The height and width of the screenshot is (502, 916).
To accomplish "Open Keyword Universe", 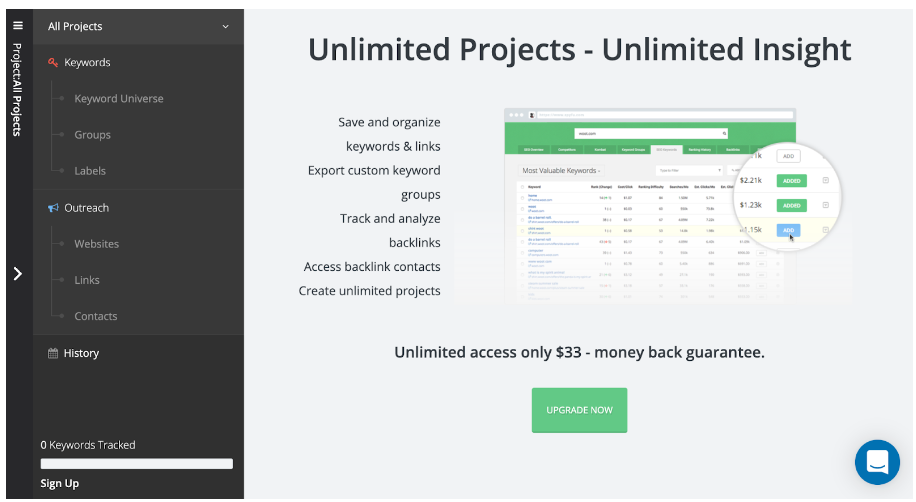I will point(118,99).
